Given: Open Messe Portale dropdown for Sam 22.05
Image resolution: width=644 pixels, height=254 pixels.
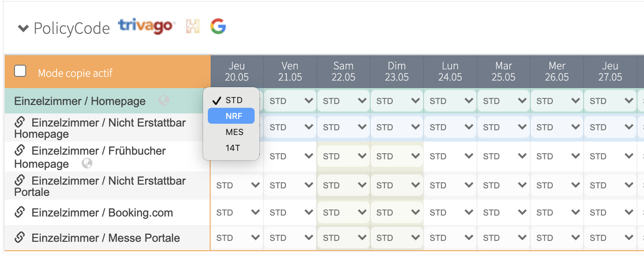Looking at the screenshot, I should point(344,238).
